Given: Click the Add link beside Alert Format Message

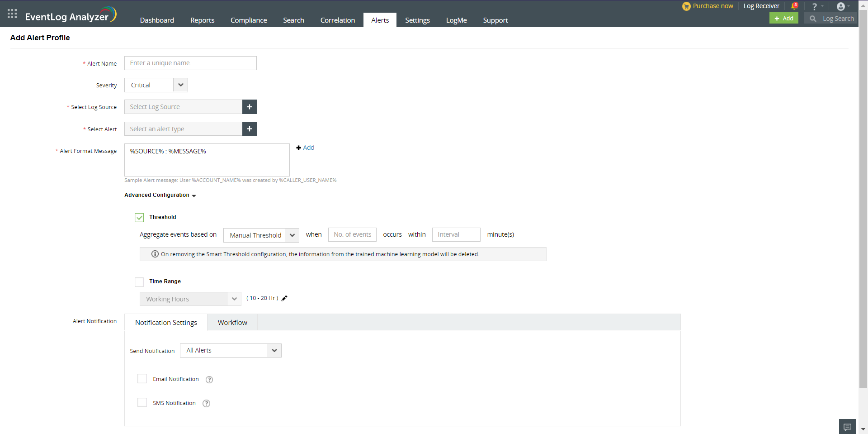Looking at the screenshot, I should click(305, 148).
